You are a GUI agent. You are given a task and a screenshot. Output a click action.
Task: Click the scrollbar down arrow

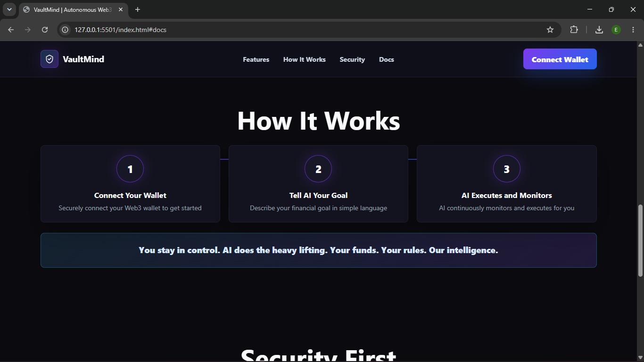click(x=640, y=358)
